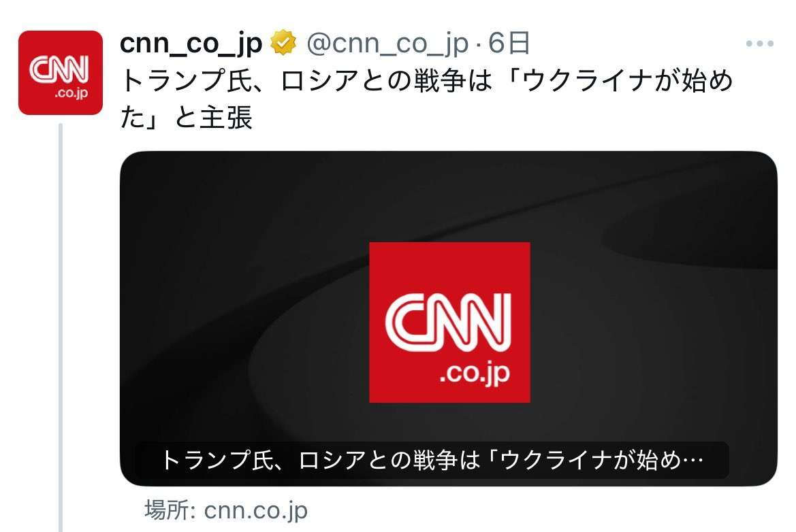Viewport: 796px width, 532px height.
Task: Click the 6日 post timestamp
Action: pos(509,43)
